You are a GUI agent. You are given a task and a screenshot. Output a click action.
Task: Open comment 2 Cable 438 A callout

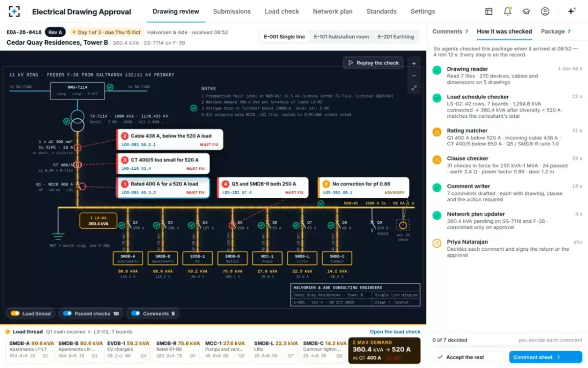(170, 139)
